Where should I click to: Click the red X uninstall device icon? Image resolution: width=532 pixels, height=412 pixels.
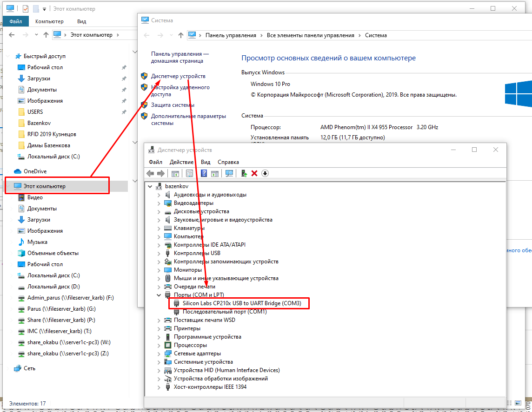pyautogui.click(x=254, y=173)
